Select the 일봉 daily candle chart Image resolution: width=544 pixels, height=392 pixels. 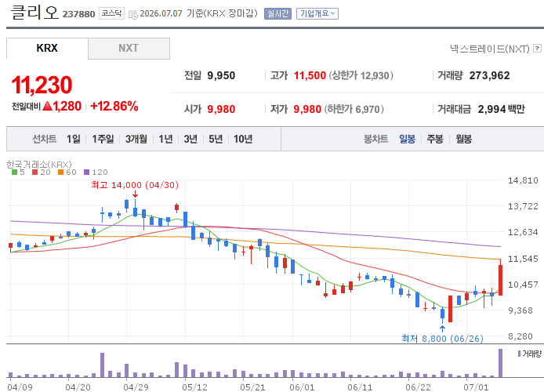(x=408, y=139)
